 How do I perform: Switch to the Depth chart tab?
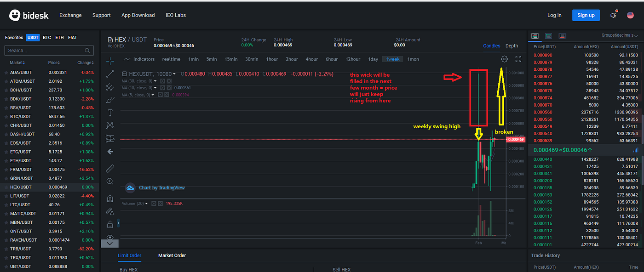click(512, 46)
